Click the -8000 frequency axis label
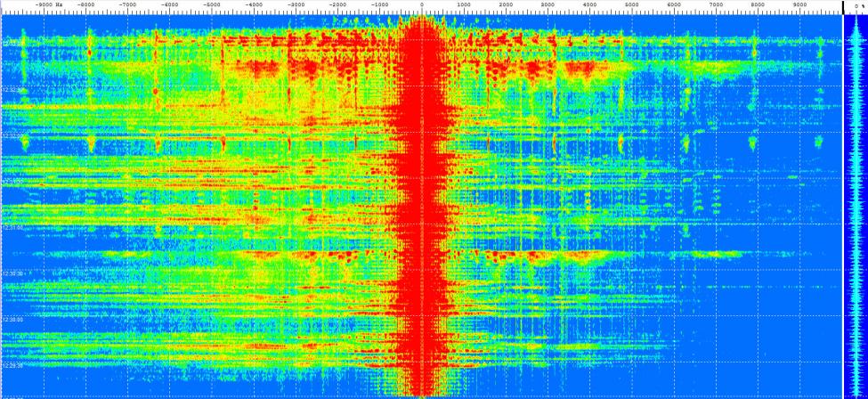Image resolution: width=868 pixels, height=399 pixels. [85, 4]
